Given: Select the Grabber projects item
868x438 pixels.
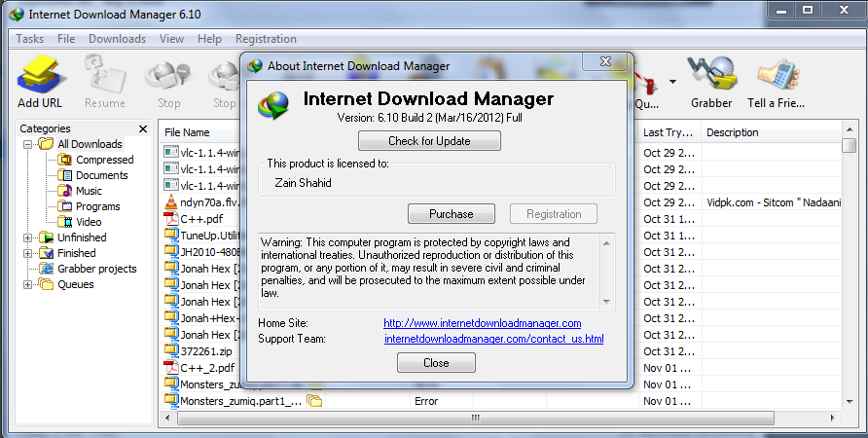Looking at the screenshot, I should pos(89,269).
